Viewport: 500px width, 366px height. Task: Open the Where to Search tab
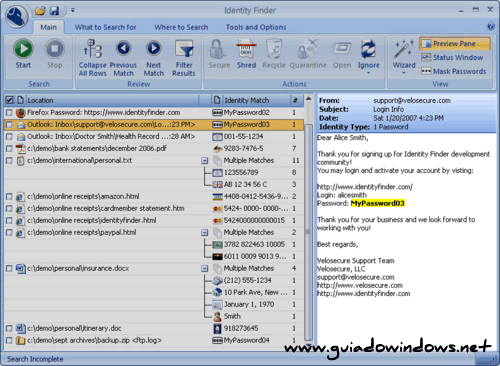181,27
